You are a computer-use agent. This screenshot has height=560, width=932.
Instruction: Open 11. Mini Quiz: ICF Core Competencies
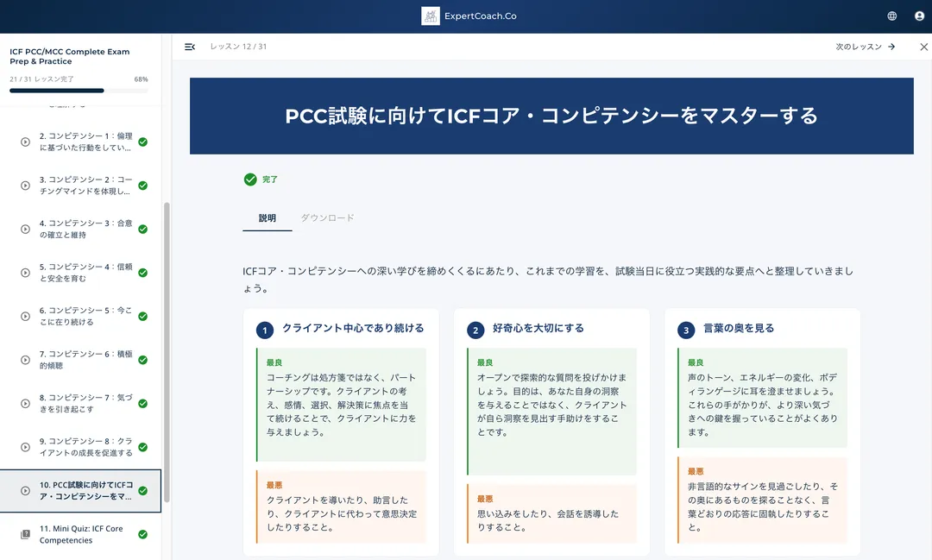81,534
